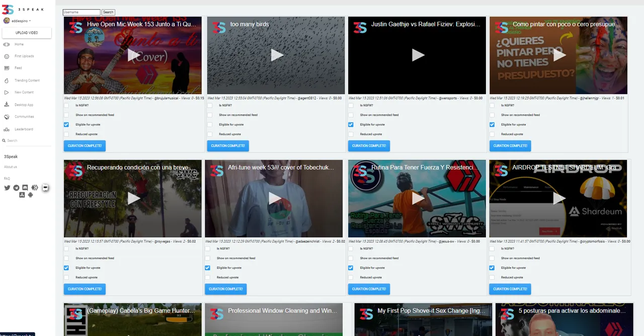This screenshot has height=336, width=644.
Task: Click the Feed newspaper icon
Action: pyautogui.click(x=7, y=68)
